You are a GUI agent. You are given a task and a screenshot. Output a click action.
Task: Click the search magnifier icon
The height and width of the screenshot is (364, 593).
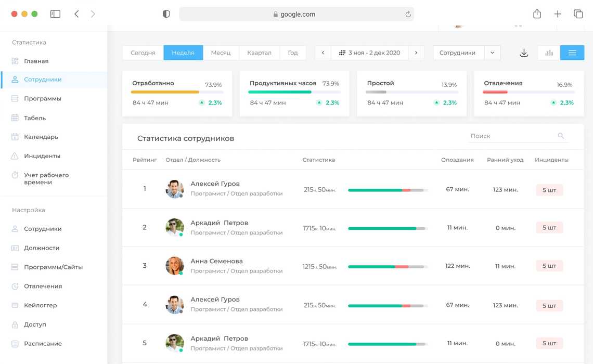click(561, 136)
